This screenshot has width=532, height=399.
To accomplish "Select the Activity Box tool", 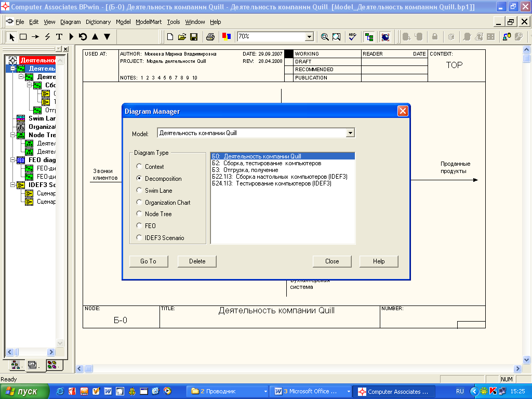I will point(23,37).
